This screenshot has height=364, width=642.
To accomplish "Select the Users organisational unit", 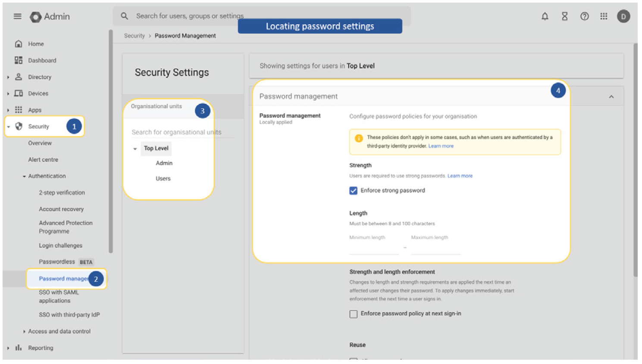I will pyautogui.click(x=163, y=178).
